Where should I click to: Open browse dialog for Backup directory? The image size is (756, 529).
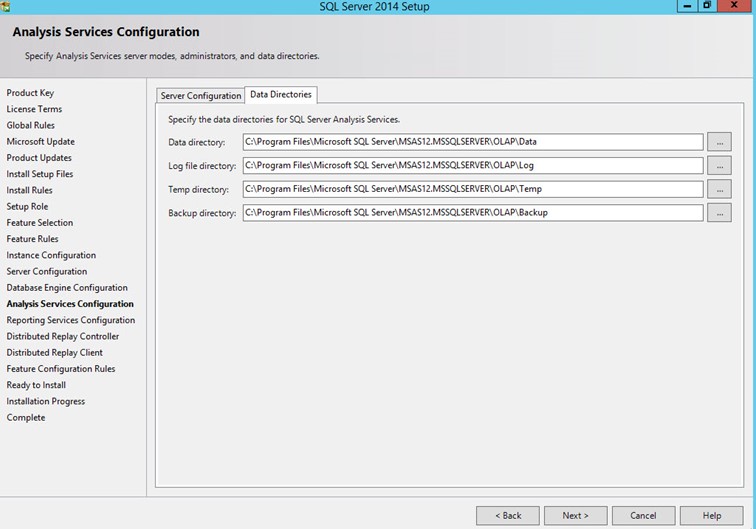[x=718, y=213]
